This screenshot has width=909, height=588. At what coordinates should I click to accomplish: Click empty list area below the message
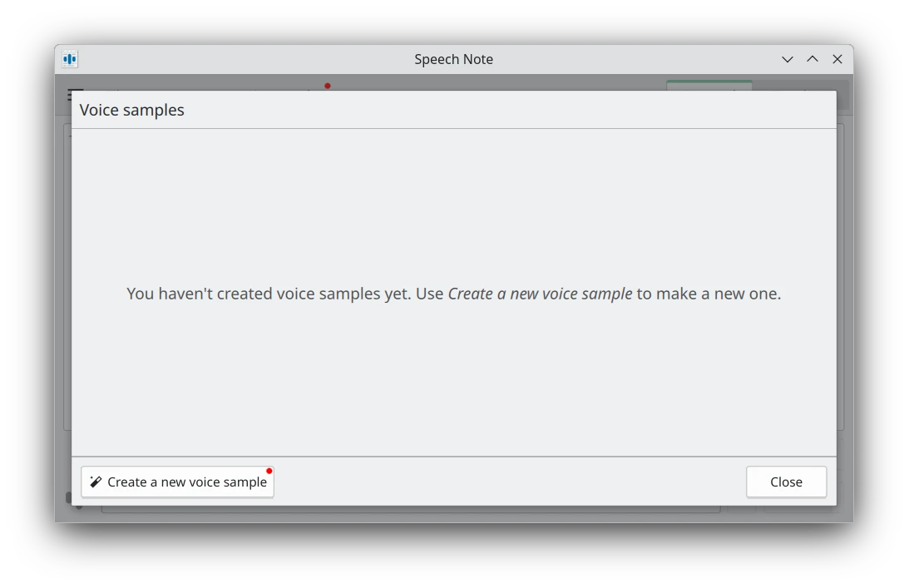pos(453,383)
